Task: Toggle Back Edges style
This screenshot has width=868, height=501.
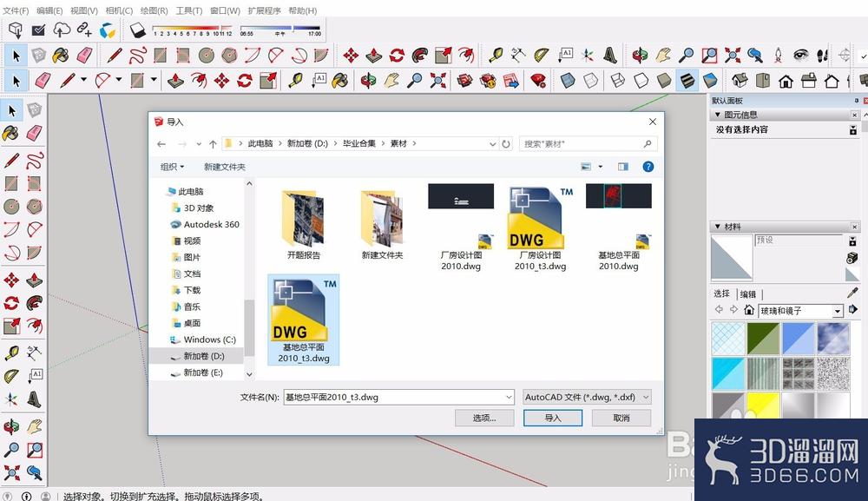Action: coord(590,82)
